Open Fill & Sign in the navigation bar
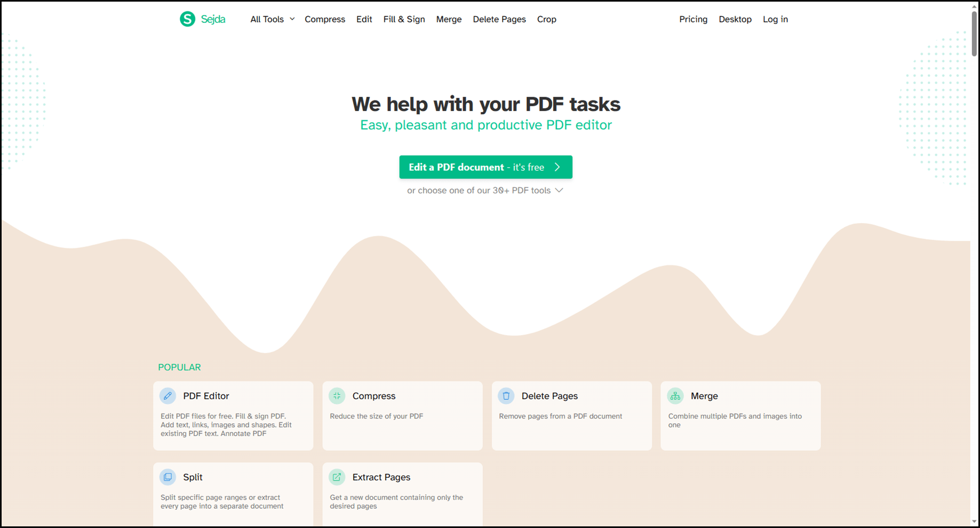980x528 pixels. pos(404,19)
